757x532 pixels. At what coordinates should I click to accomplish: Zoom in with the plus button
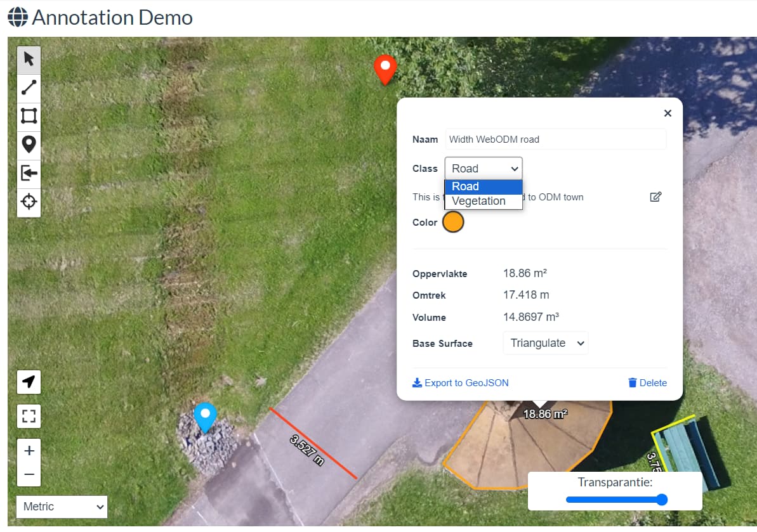pos(29,450)
